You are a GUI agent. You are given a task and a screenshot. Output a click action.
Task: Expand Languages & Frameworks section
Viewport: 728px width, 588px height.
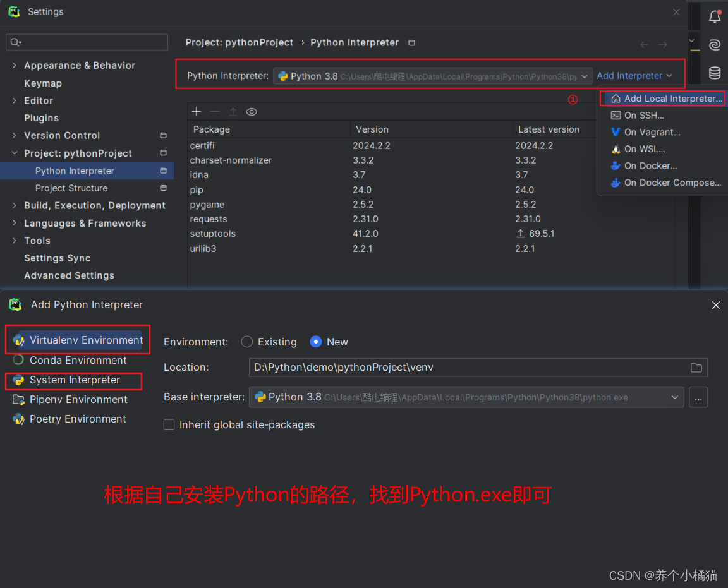point(15,223)
